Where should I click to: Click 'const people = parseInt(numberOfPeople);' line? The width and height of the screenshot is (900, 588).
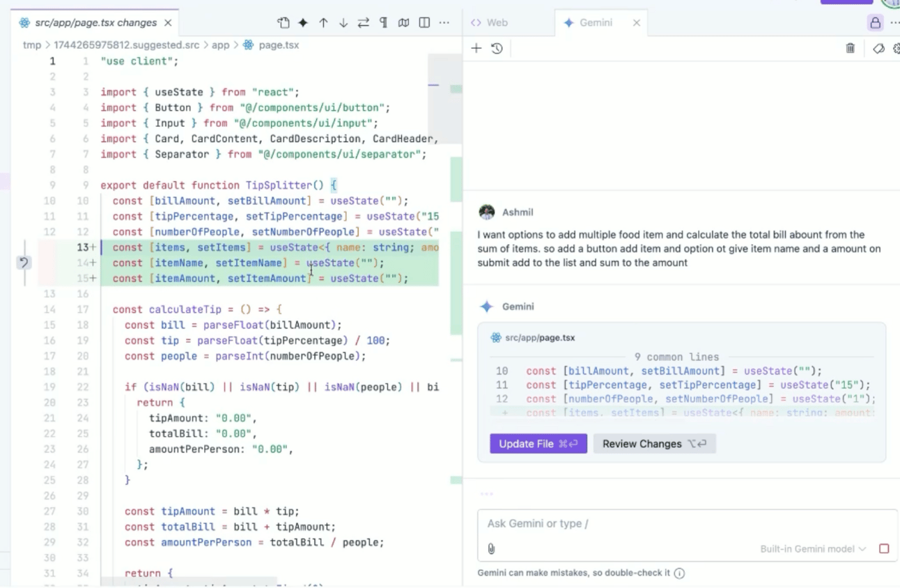(x=245, y=356)
